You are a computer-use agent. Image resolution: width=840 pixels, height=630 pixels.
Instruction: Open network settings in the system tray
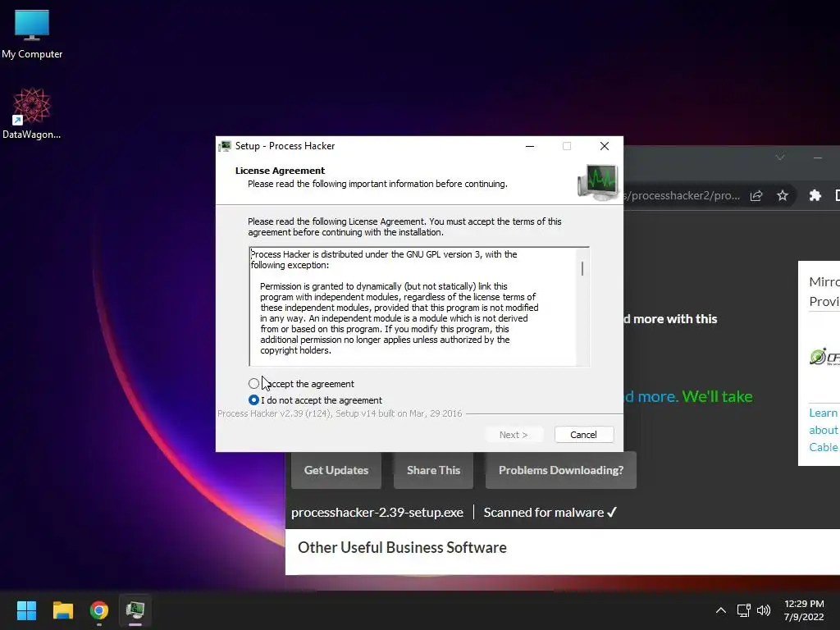point(743,610)
